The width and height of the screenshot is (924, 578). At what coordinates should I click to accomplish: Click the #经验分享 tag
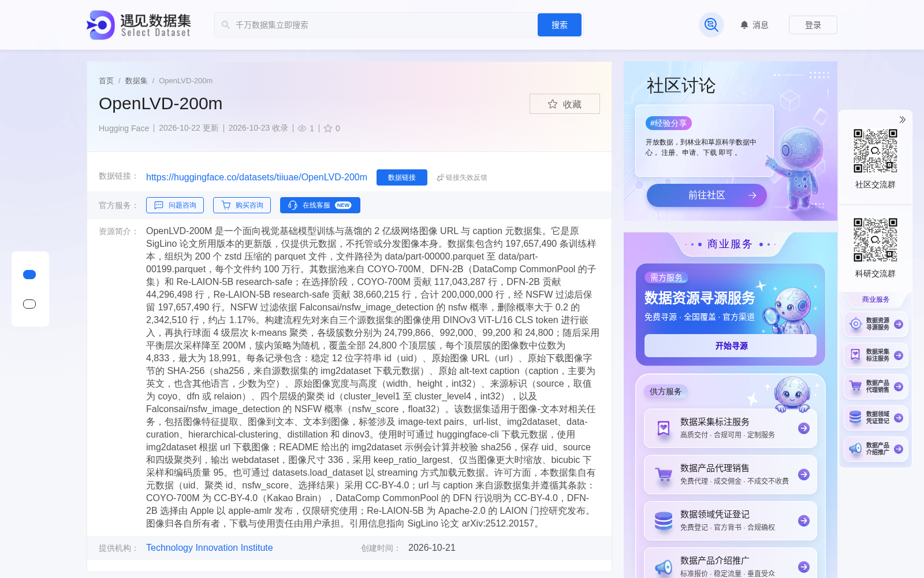point(669,123)
